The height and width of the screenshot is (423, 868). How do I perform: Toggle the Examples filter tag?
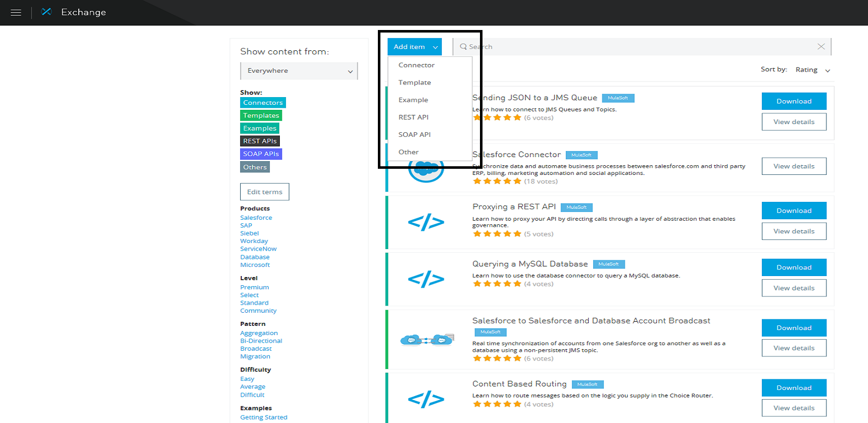pyautogui.click(x=260, y=128)
